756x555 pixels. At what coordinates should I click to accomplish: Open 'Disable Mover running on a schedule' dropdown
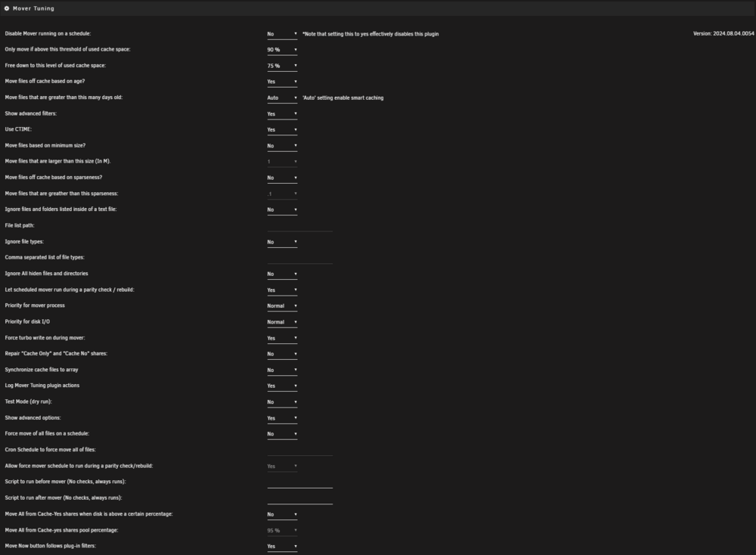[x=282, y=34]
